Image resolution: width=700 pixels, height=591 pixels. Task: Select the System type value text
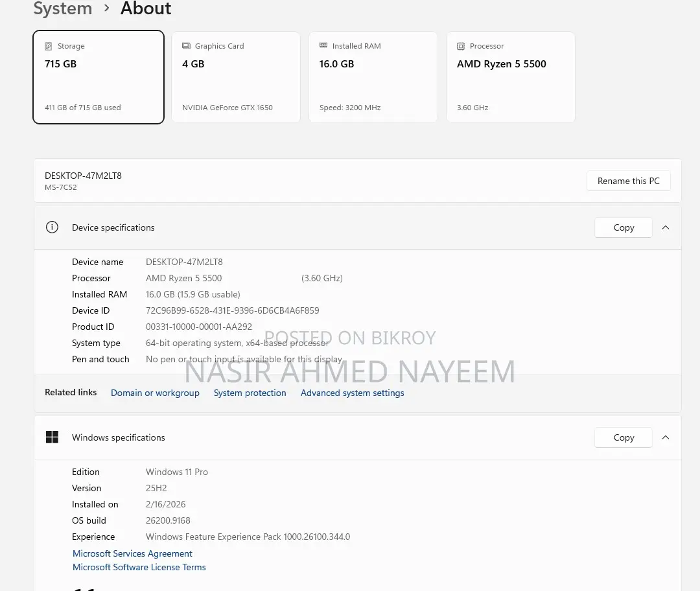point(237,343)
